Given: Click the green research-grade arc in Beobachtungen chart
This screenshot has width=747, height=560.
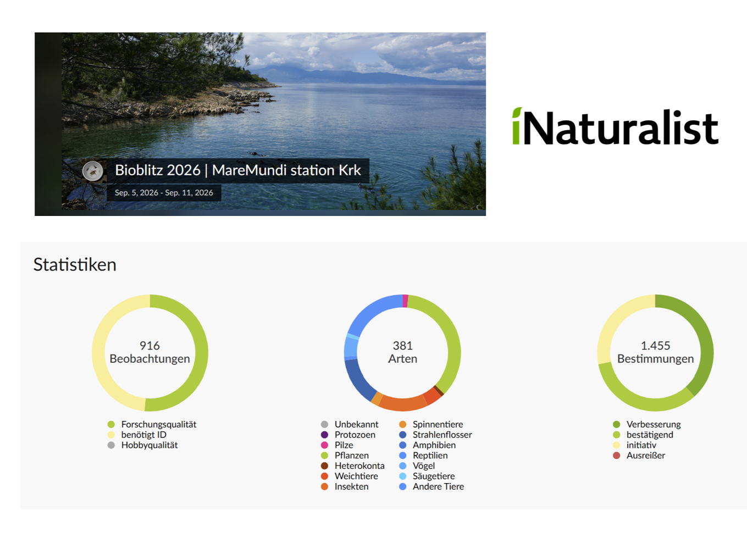Looking at the screenshot, I should pyautogui.click(x=201, y=353).
